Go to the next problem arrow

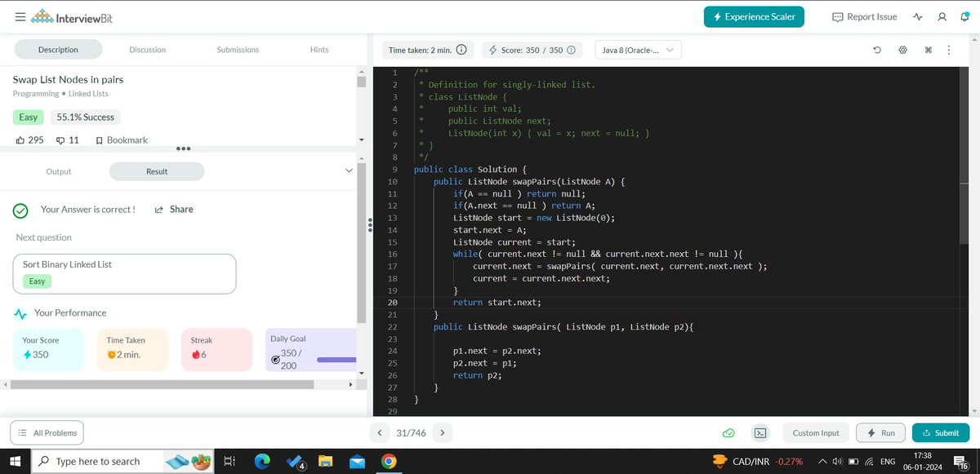click(x=442, y=433)
